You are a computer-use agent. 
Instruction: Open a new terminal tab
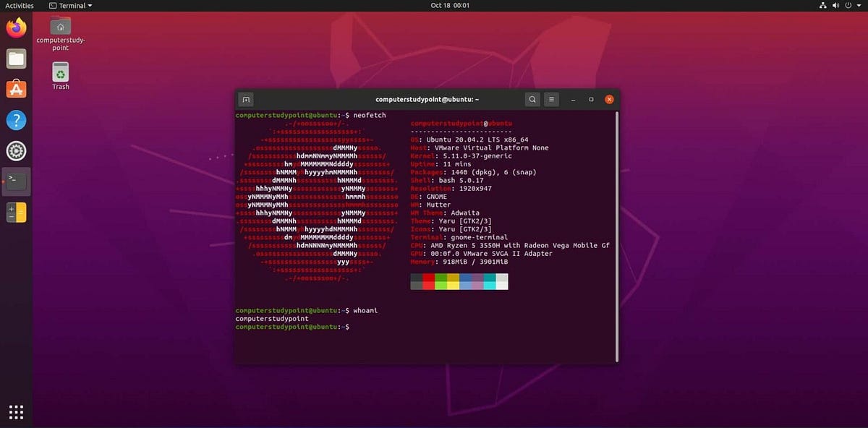coord(245,99)
